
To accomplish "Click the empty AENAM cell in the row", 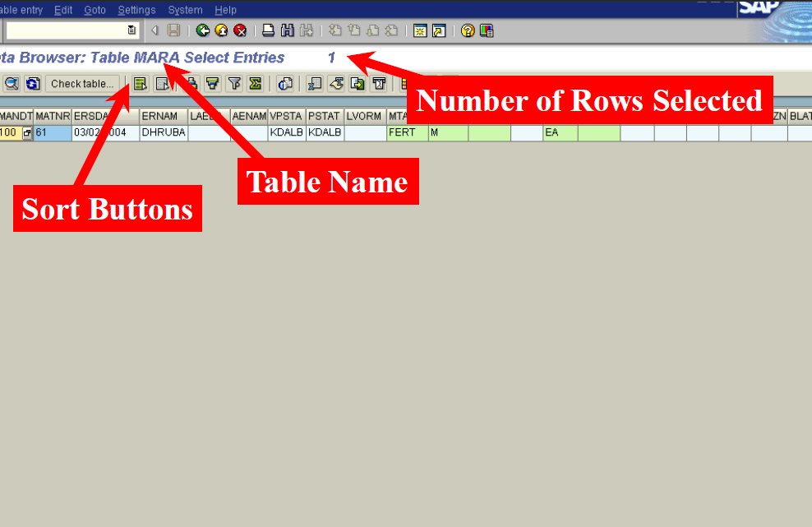I will tap(249, 132).
